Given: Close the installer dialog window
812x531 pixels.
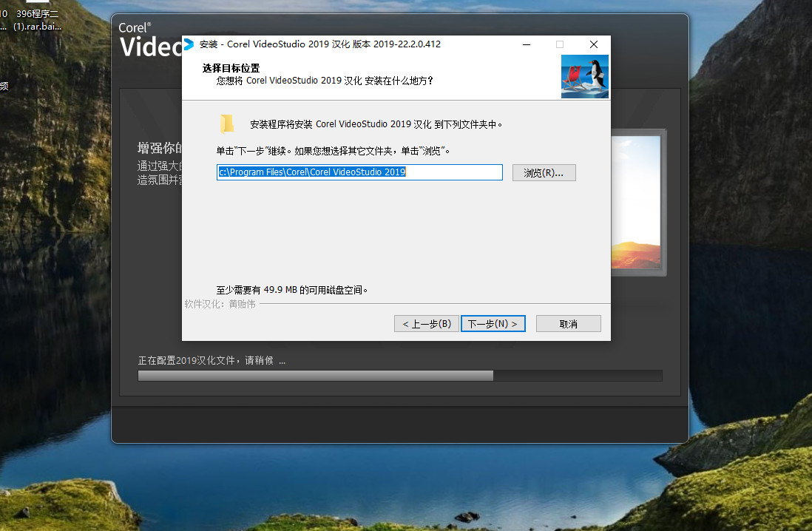Looking at the screenshot, I should 594,44.
